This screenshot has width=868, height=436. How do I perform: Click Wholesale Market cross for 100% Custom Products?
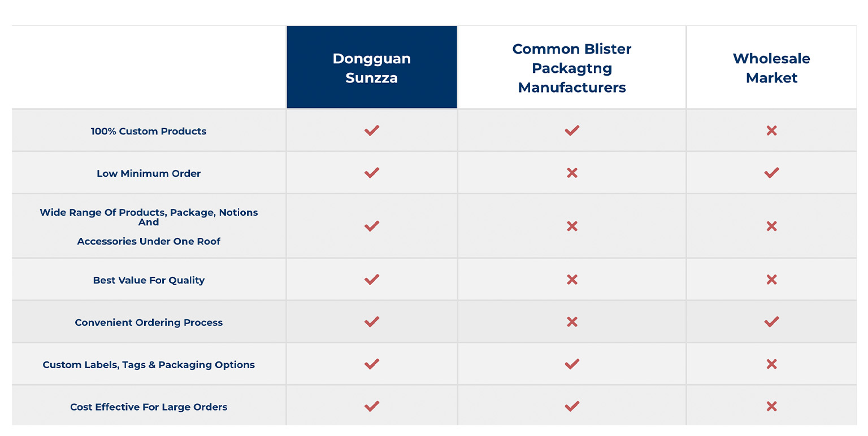tap(771, 130)
